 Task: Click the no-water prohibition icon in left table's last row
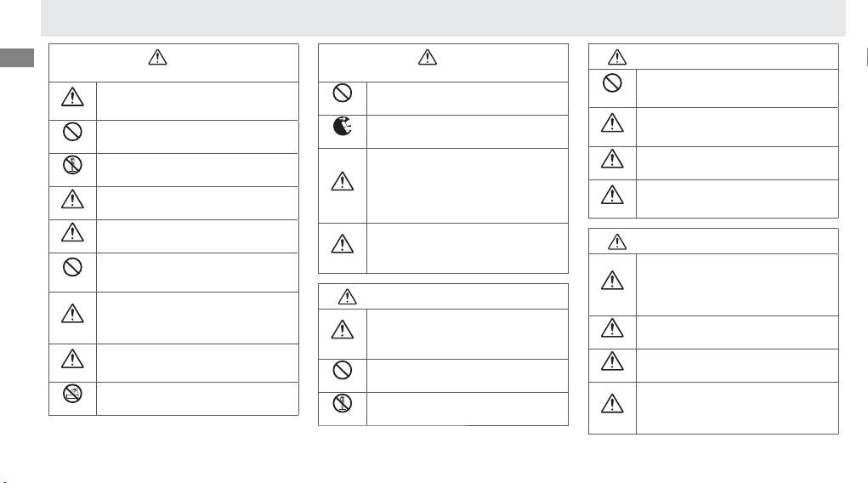point(73,394)
